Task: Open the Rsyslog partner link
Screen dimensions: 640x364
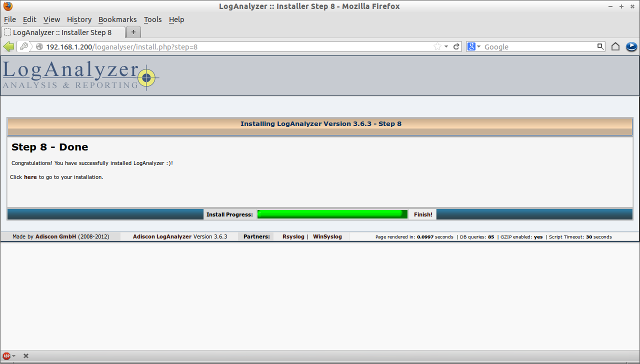Action: click(293, 236)
